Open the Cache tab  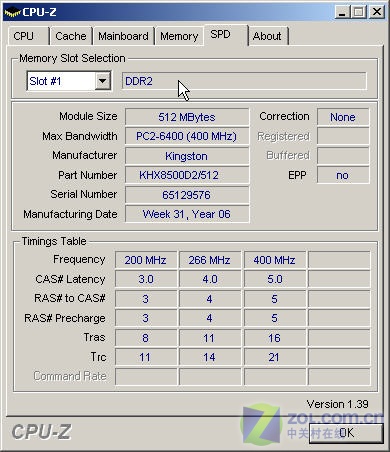pyautogui.click(x=71, y=36)
